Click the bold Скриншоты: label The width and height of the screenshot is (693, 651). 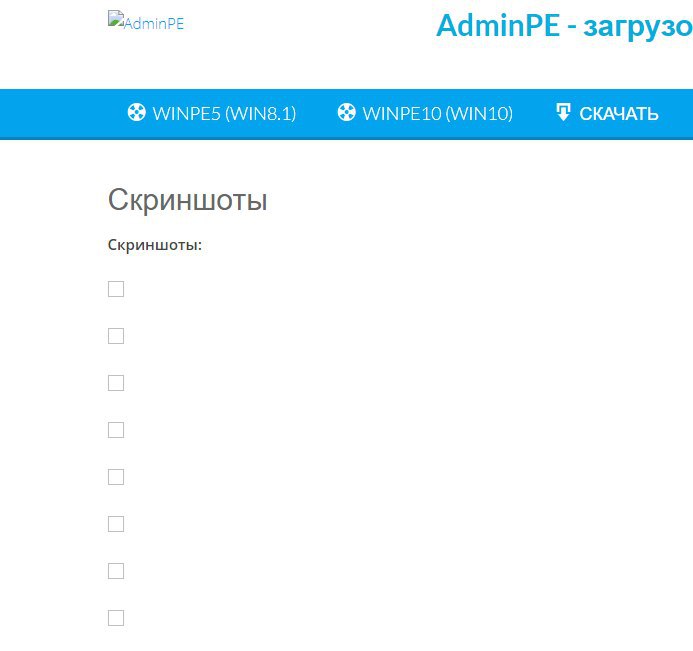[155, 245]
